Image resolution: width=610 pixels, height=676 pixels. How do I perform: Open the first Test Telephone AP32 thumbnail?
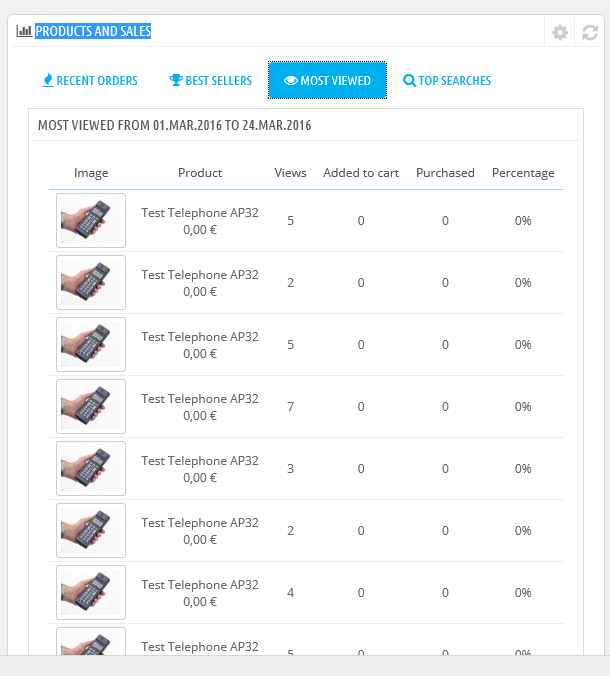[x=91, y=220]
